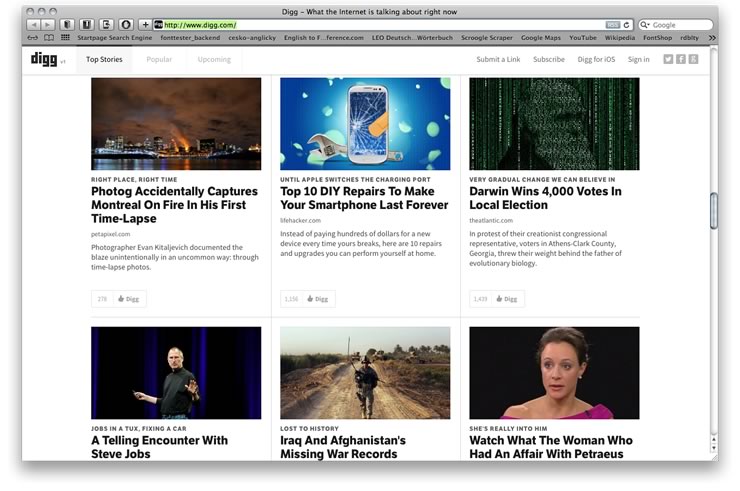Click the Sign in link
Screen dimensions: 740x491
click(639, 59)
